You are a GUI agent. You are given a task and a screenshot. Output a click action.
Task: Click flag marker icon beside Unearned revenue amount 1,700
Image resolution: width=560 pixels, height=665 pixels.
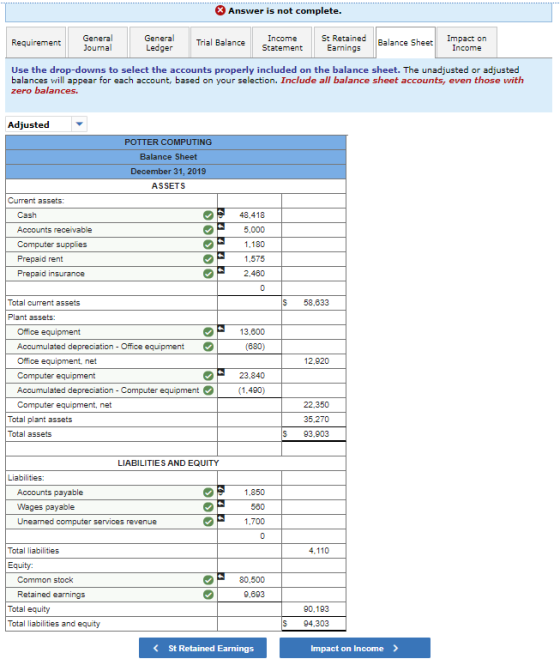tap(221, 518)
